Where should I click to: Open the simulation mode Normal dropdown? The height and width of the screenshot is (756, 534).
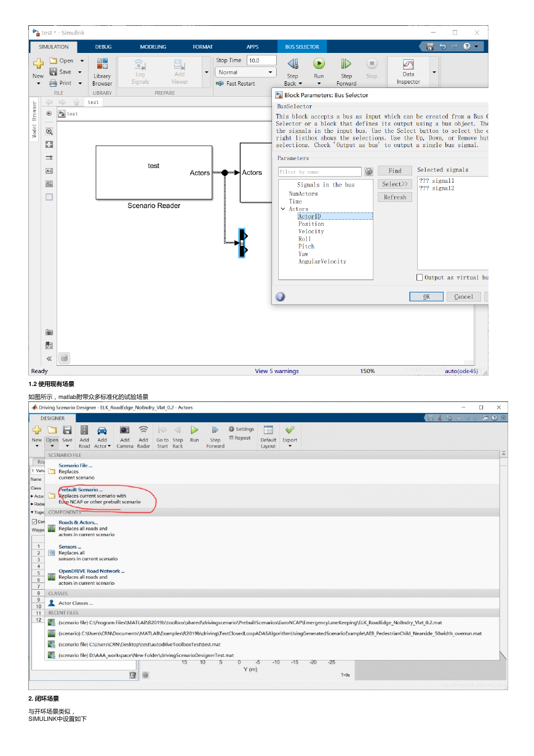coord(245,72)
